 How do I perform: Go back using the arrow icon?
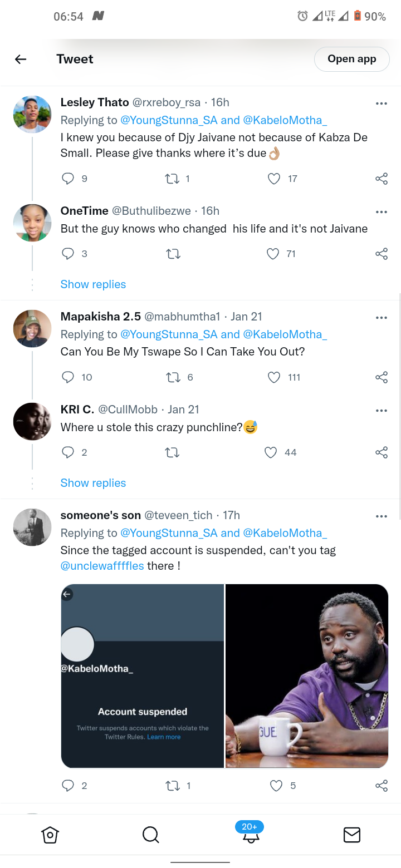21,59
